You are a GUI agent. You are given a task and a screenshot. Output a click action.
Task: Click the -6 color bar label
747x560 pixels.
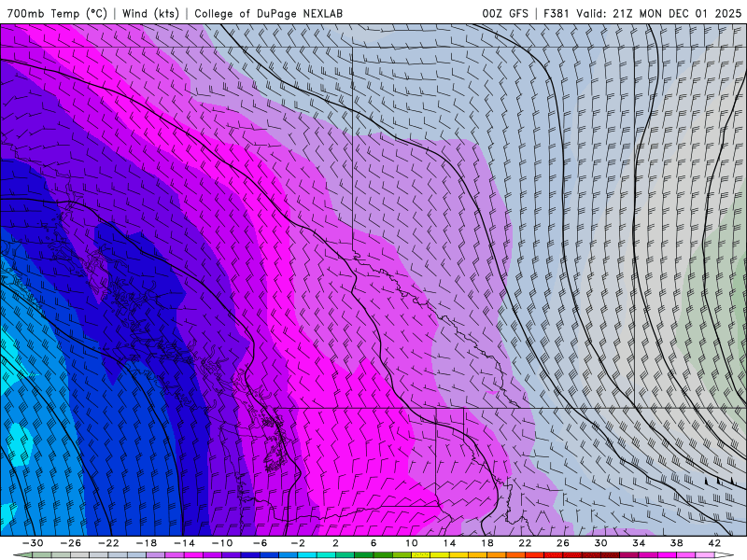[x=260, y=543]
